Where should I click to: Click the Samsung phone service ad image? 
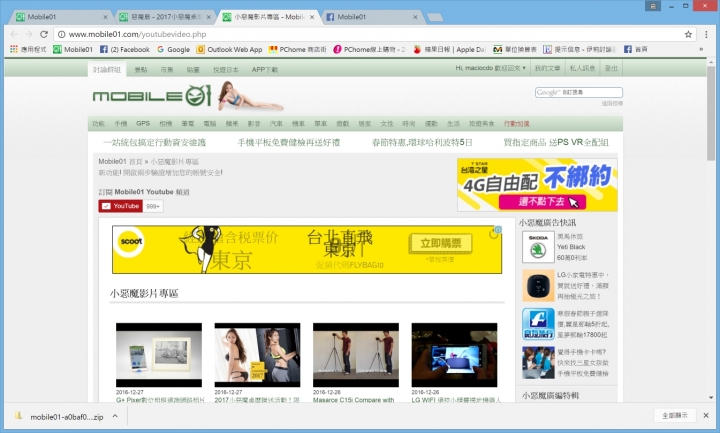[x=538, y=362]
